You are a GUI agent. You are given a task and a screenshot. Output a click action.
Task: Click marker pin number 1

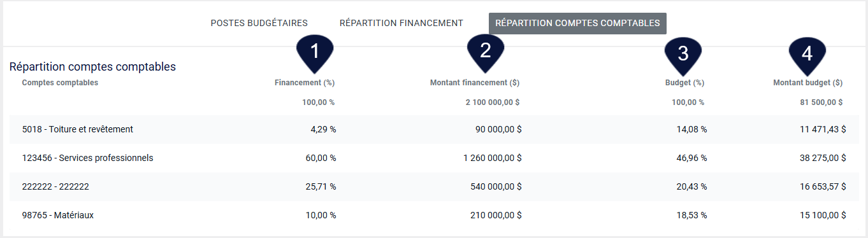click(315, 53)
